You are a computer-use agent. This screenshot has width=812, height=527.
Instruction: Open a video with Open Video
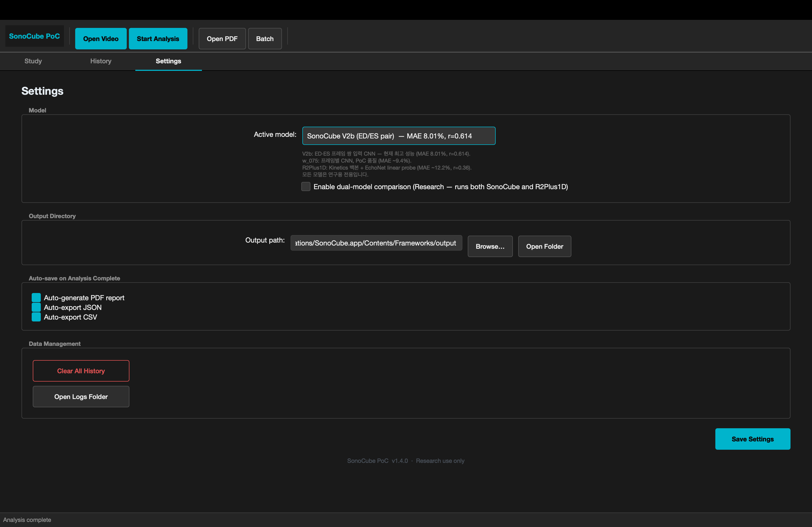(101, 39)
